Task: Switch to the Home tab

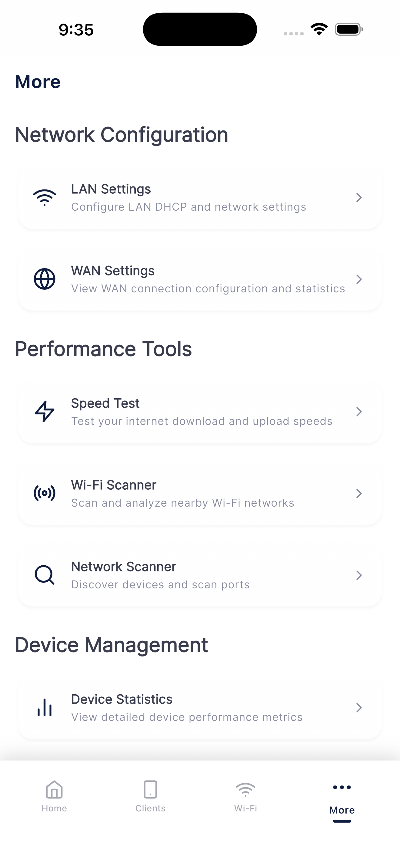Action: click(54, 799)
